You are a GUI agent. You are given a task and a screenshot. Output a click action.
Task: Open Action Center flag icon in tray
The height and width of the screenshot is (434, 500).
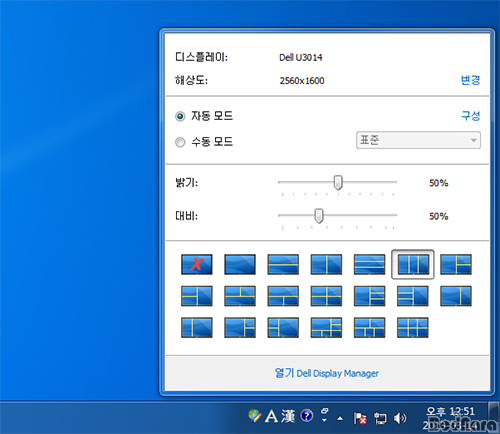(360, 418)
